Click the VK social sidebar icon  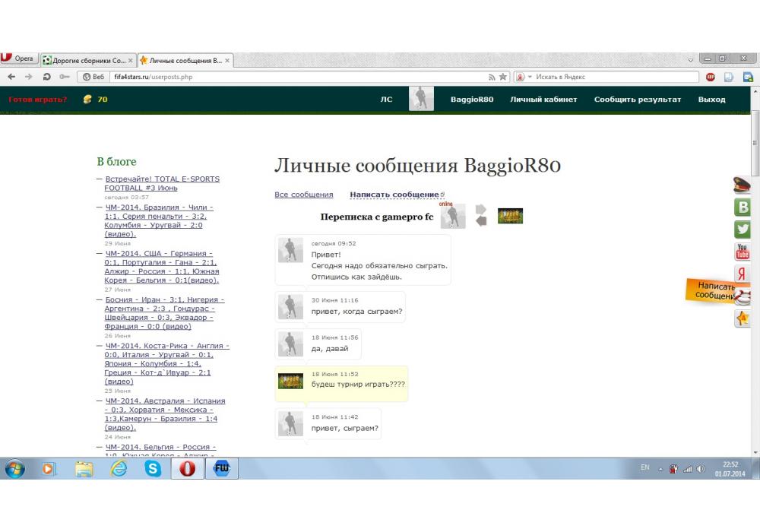[x=743, y=207]
